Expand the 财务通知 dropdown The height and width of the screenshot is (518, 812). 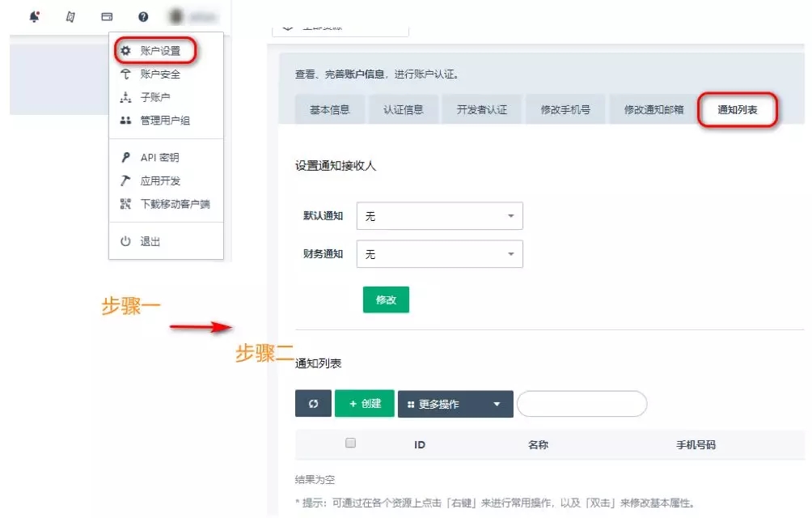point(439,254)
